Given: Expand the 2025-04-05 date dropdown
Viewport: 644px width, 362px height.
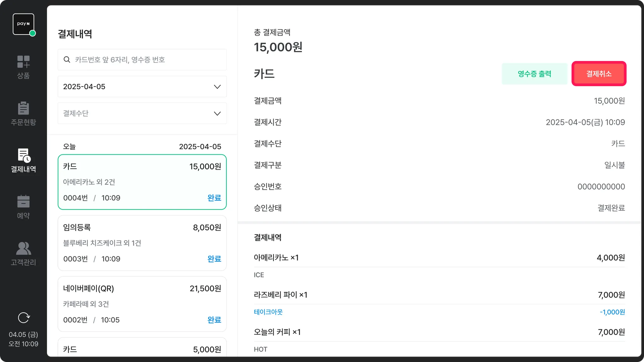Looking at the screenshot, I should pos(142,87).
